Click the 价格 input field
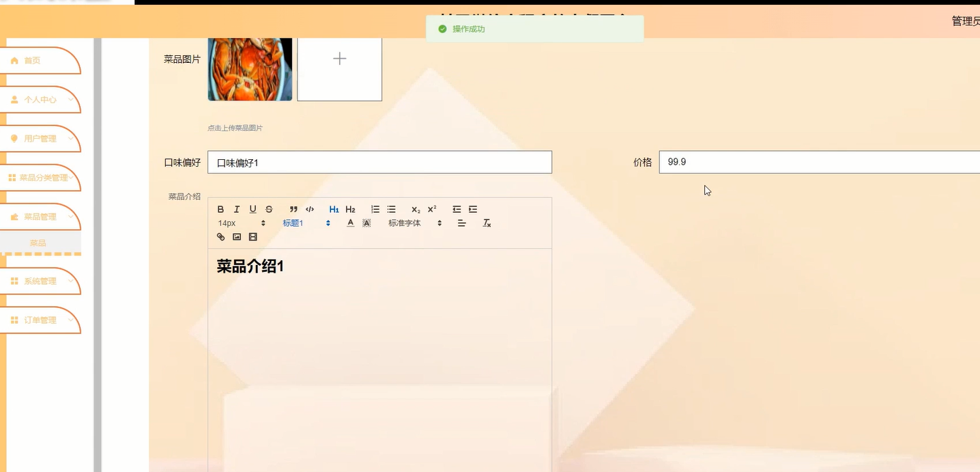 [x=819, y=162]
